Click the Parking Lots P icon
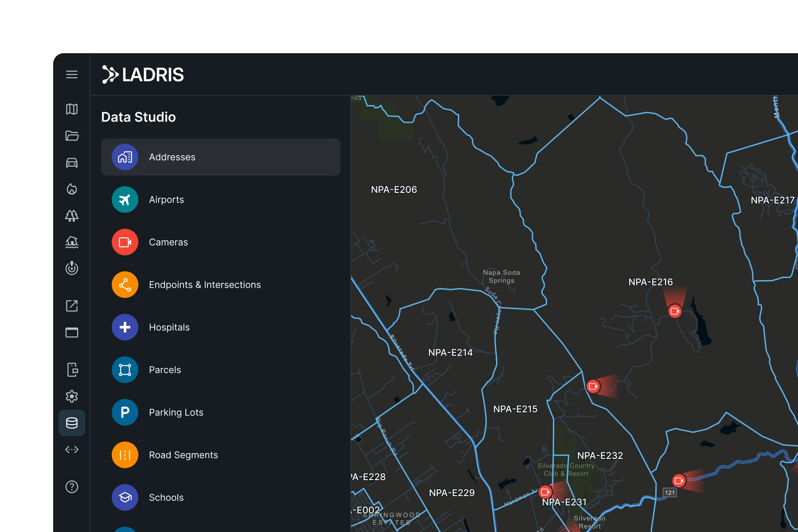798x532 pixels. 125,412
